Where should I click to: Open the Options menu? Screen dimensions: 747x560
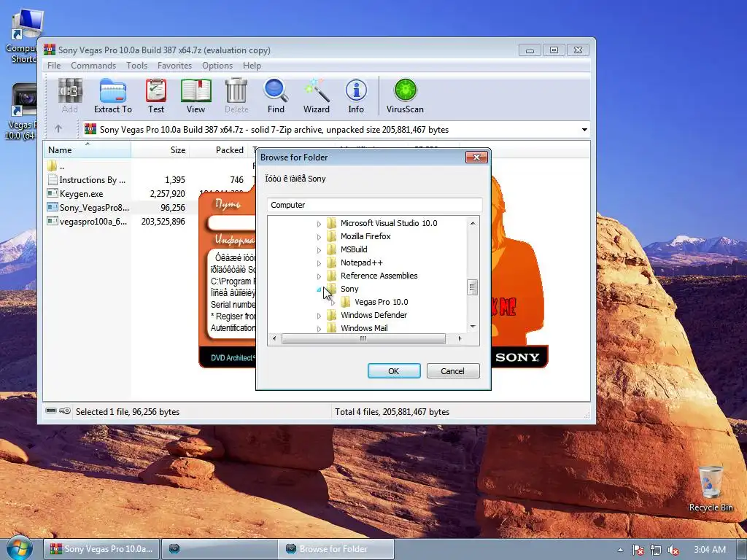click(x=217, y=65)
